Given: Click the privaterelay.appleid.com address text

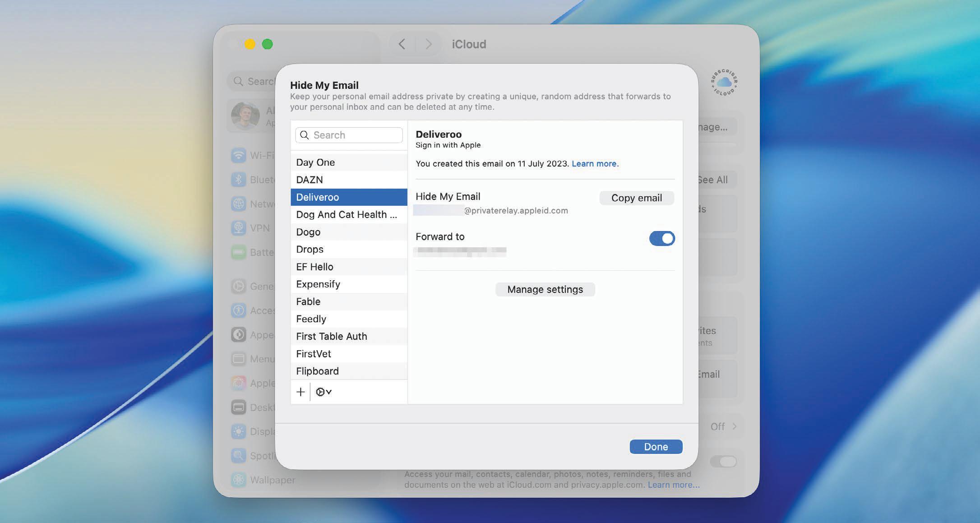Looking at the screenshot, I should click(x=516, y=211).
